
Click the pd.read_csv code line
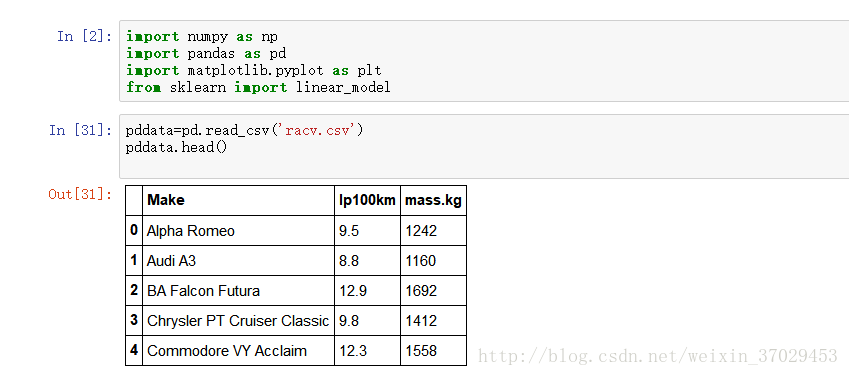pos(244,131)
